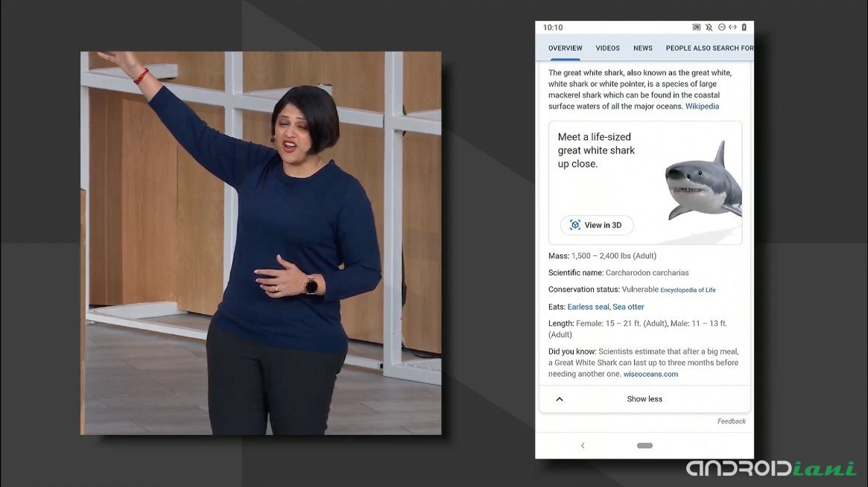The image size is (868, 487).
Task: Collapse details with Show less
Action: tap(645, 399)
